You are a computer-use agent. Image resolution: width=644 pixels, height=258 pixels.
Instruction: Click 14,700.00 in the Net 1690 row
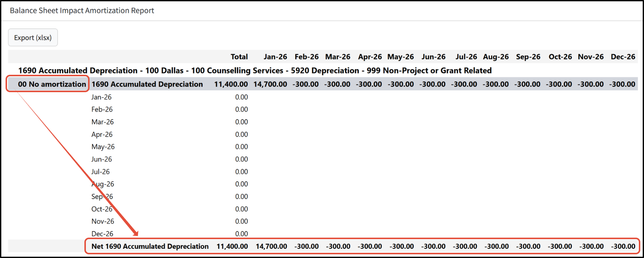click(x=271, y=246)
